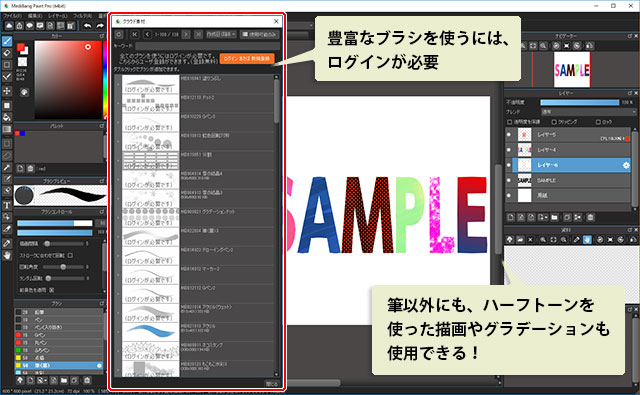Open フィルタ menu
This screenshot has width=640, height=395.
tap(82, 16)
